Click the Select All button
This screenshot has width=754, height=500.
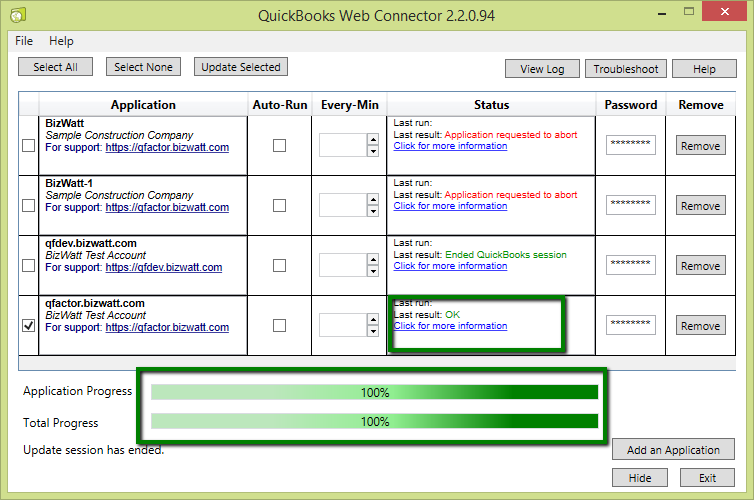click(x=55, y=67)
